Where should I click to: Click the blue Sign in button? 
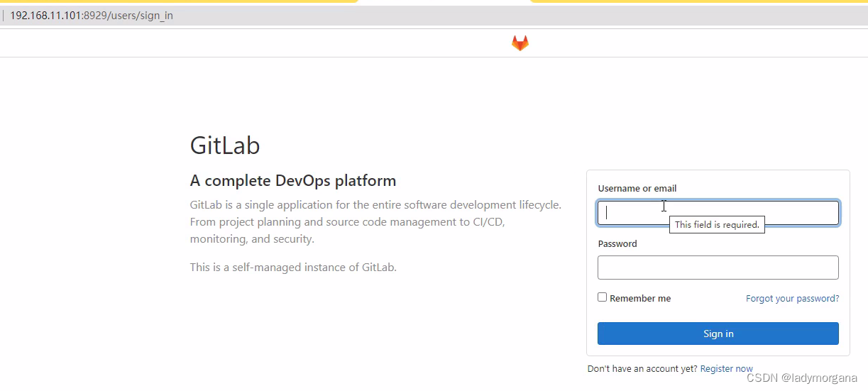718,334
